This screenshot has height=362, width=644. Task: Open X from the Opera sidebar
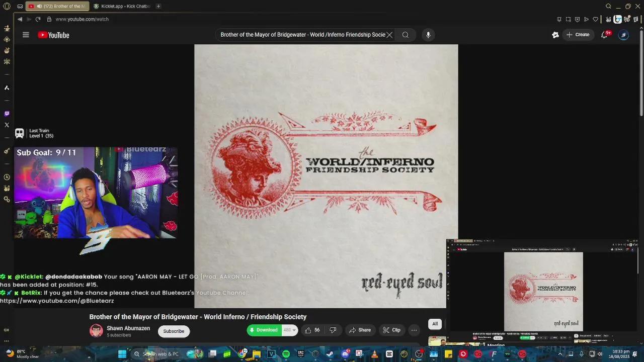(7, 125)
